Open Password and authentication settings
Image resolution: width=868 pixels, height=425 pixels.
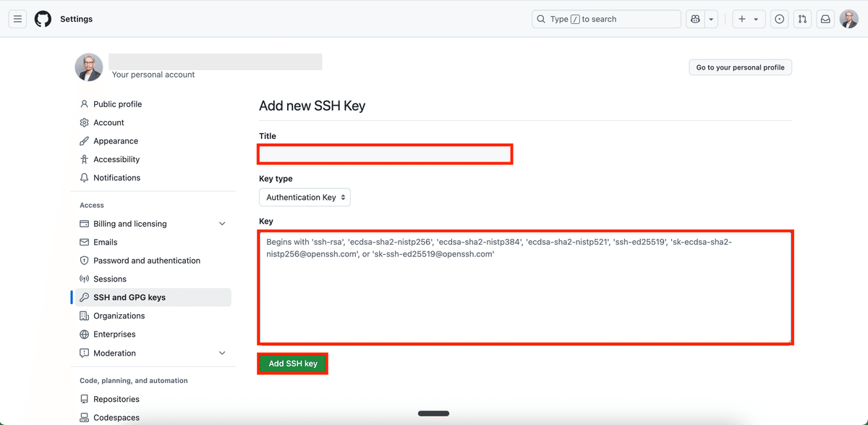[x=144, y=260]
